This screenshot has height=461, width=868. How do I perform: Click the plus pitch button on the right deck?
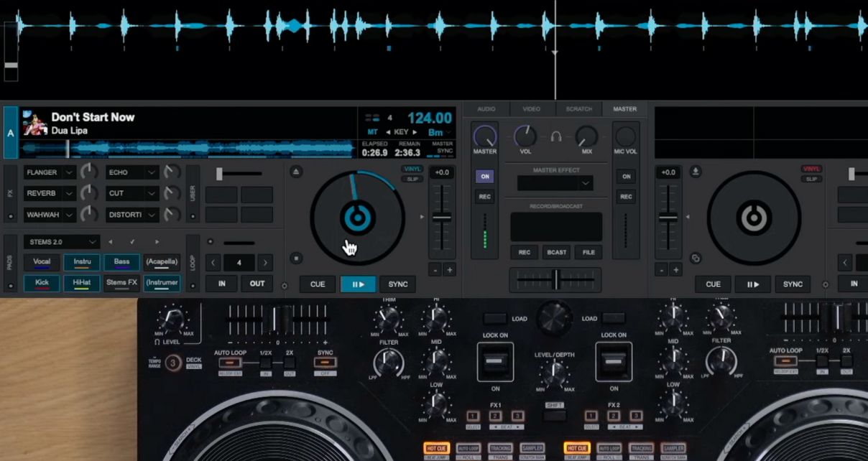point(675,270)
